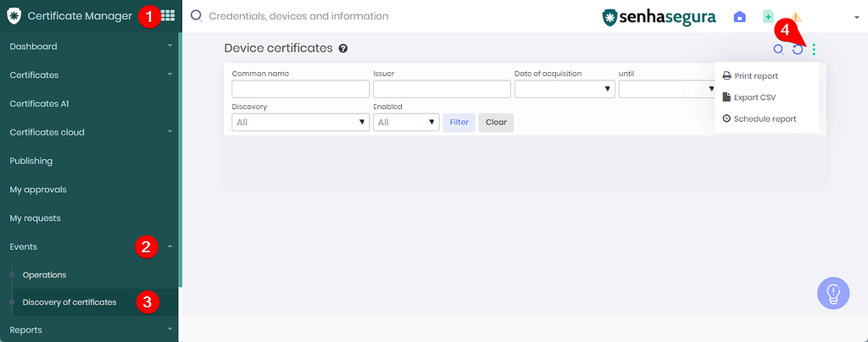This screenshot has width=868, height=342.
Task: Open Operations under Events
Action: tap(94, 275)
